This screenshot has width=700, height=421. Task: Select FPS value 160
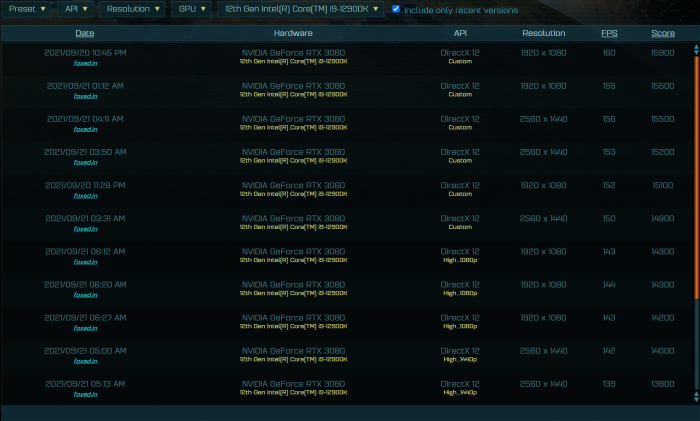609,53
